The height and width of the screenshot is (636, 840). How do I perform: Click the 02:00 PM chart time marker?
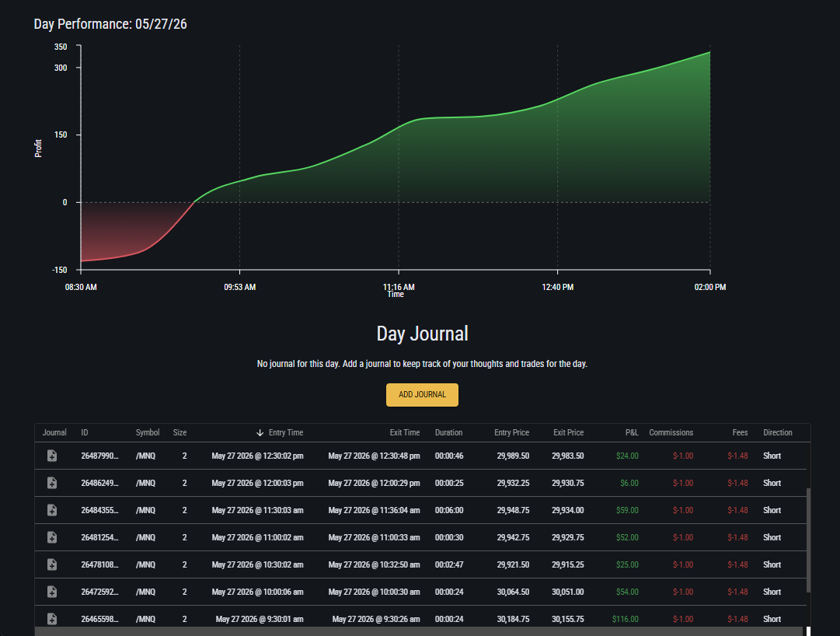pos(709,287)
